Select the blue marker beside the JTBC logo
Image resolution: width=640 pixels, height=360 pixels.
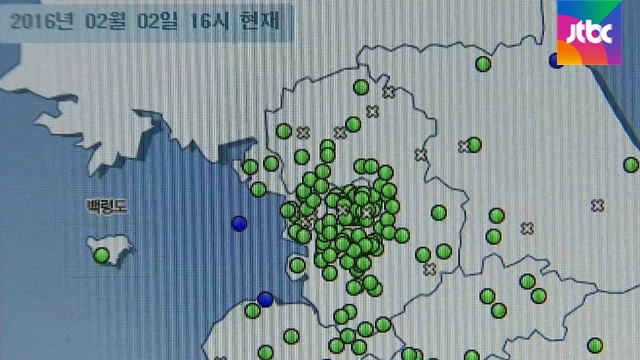click(554, 60)
